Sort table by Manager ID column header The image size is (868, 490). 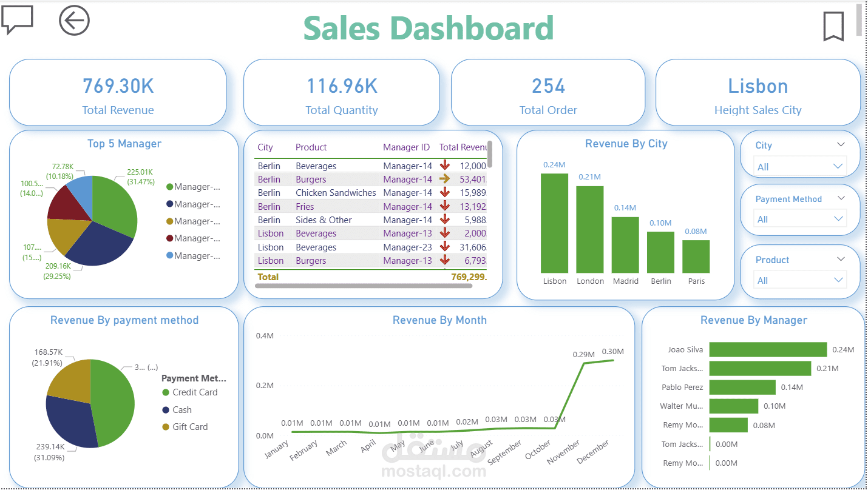(x=406, y=147)
